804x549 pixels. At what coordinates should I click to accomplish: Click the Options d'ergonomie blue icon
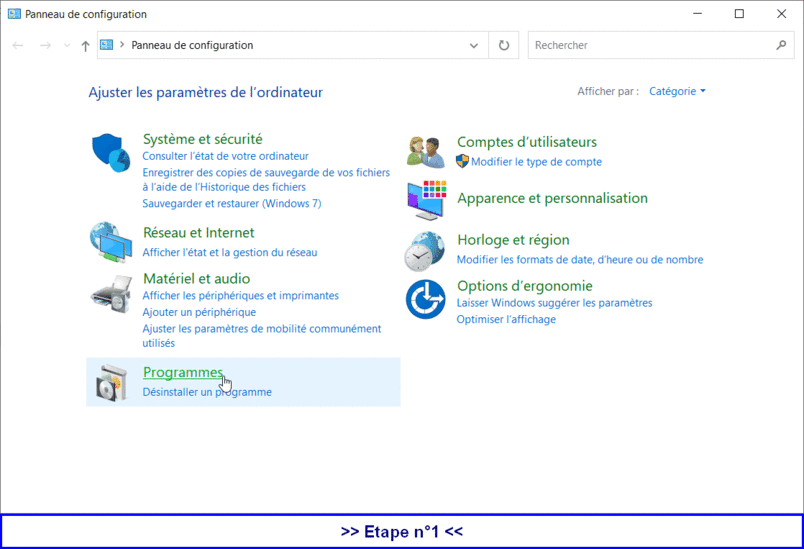pyautogui.click(x=425, y=299)
